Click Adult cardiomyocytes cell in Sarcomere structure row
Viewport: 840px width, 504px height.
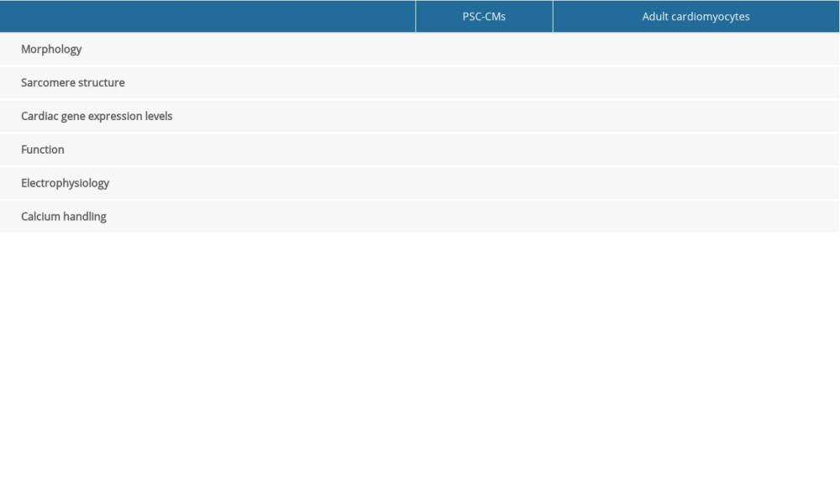[696, 83]
